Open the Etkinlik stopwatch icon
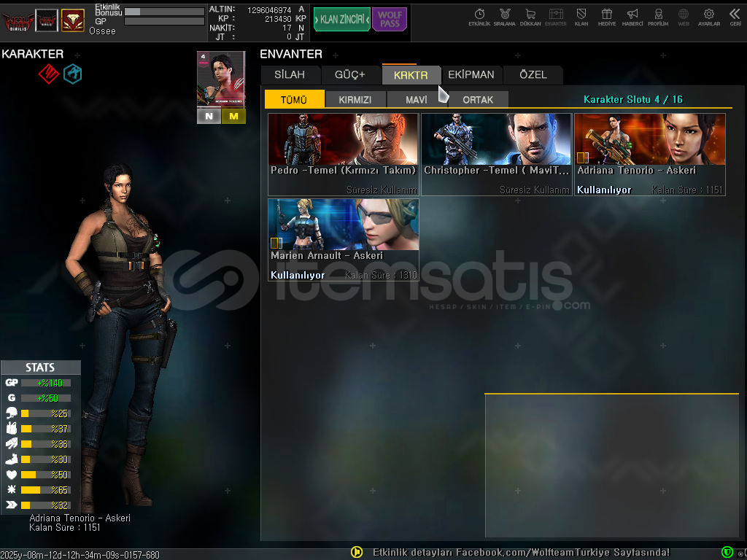The height and width of the screenshot is (560, 747). (x=479, y=17)
